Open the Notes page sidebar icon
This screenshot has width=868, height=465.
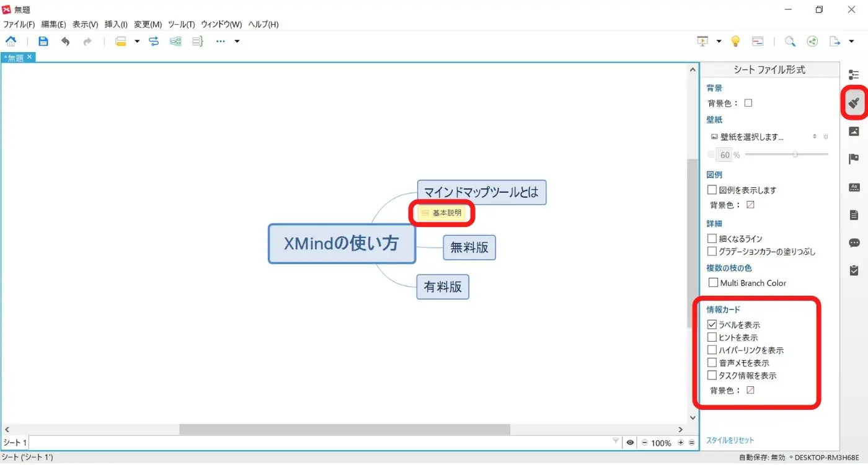click(854, 215)
